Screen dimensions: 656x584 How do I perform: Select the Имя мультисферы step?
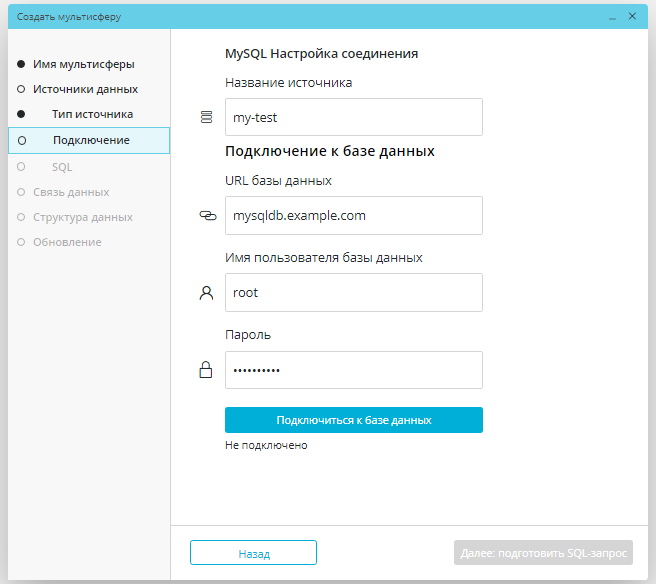84,64
